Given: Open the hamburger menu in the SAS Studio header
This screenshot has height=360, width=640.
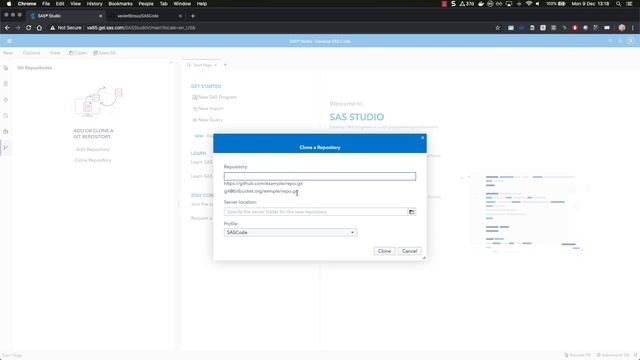Looking at the screenshot, I should tap(9, 41).
